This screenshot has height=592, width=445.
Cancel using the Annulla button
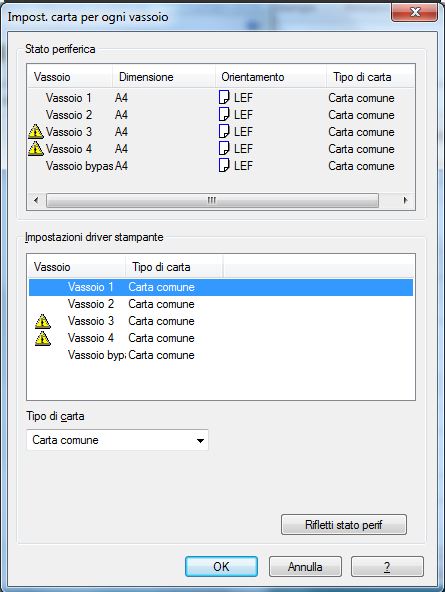(305, 566)
